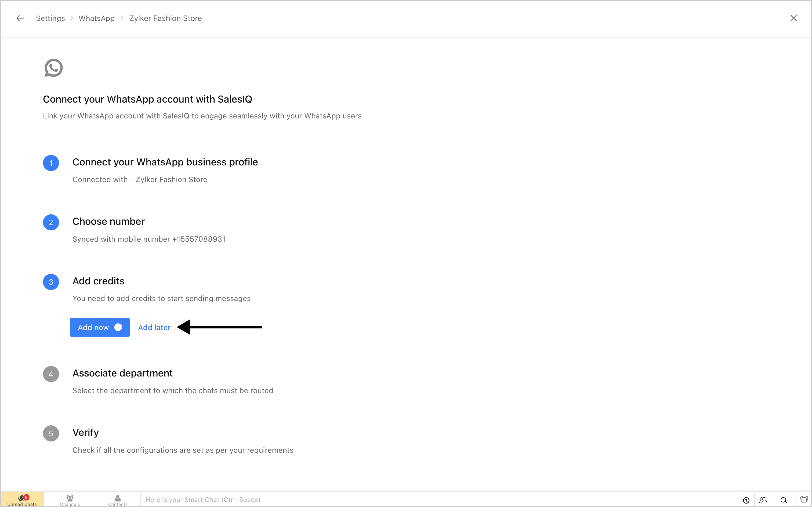Image resolution: width=812 pixels, height=507 pixels.
Task: Go to WhatsApp breadcrumb
Action: click(x=97, y=19)
